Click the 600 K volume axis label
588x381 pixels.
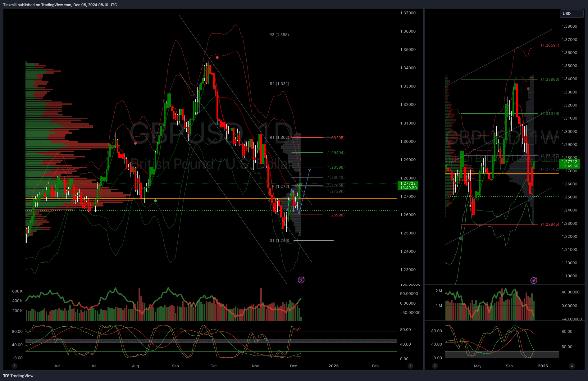[x=17, y=291]
